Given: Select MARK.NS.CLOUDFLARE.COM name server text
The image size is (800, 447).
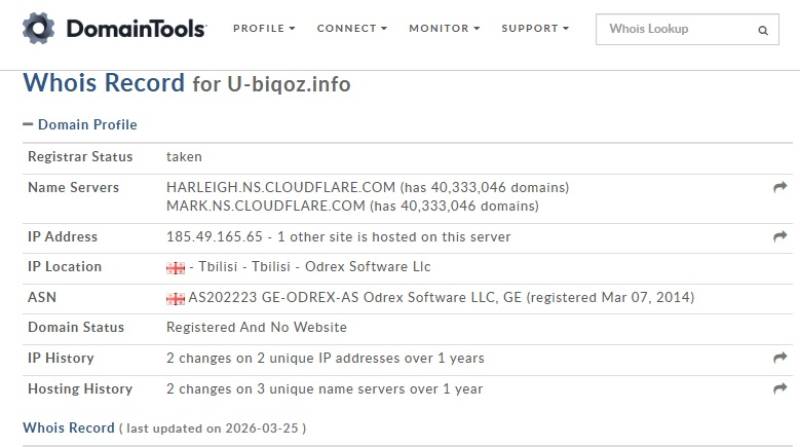Looking at the screenshot, I should click(266, 206).
